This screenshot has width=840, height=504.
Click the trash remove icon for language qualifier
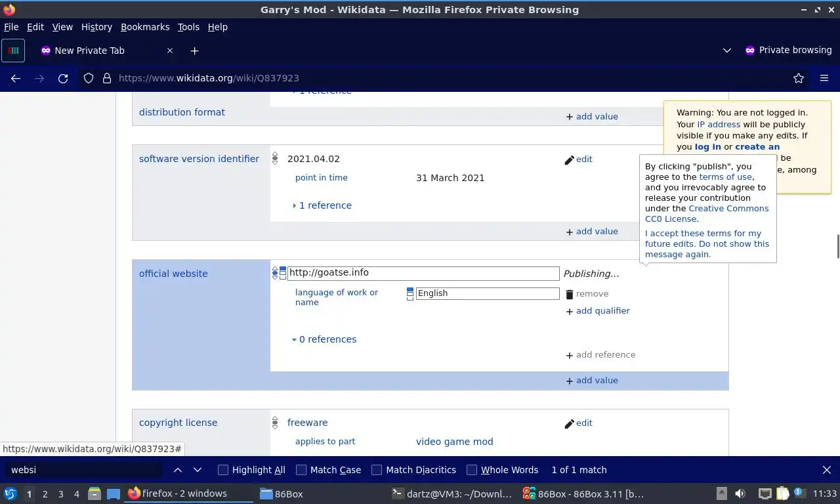coord(569,294)
